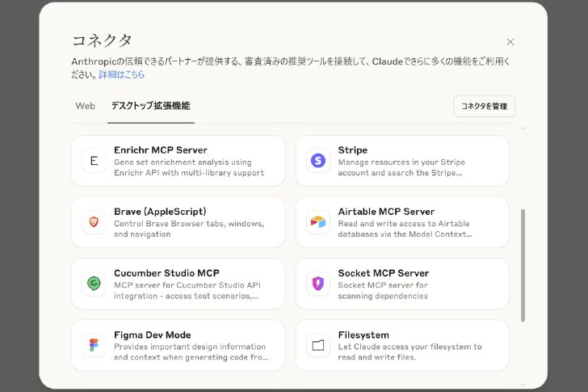Click the Figma logo icon
Screen dimensions: 588x392
(x=94, y=345)
